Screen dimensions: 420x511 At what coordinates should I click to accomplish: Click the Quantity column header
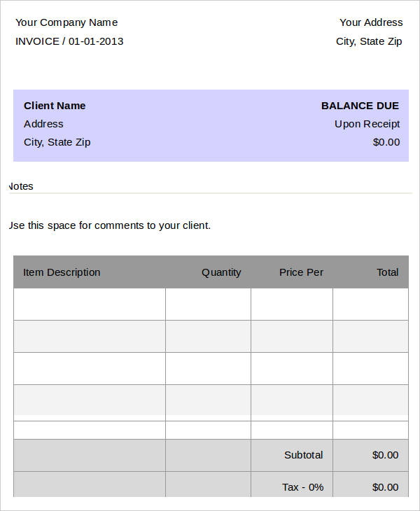coord(221,272)
